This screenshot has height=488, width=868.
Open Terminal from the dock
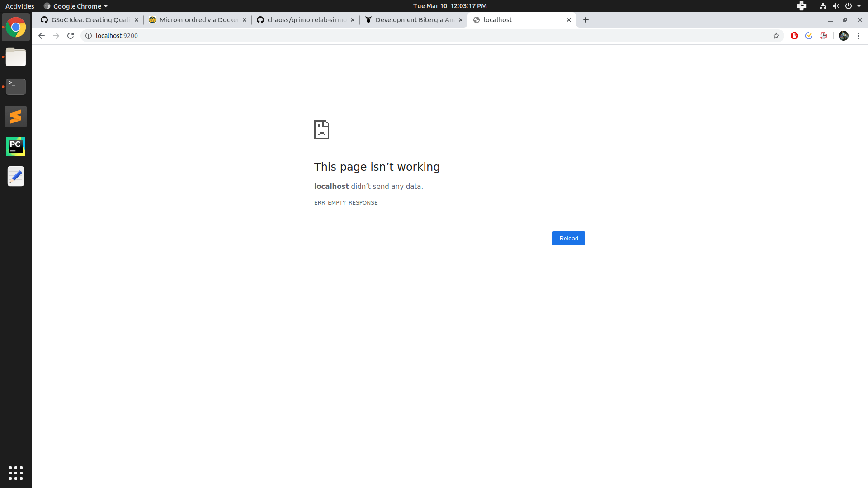(x=16, y=86)
